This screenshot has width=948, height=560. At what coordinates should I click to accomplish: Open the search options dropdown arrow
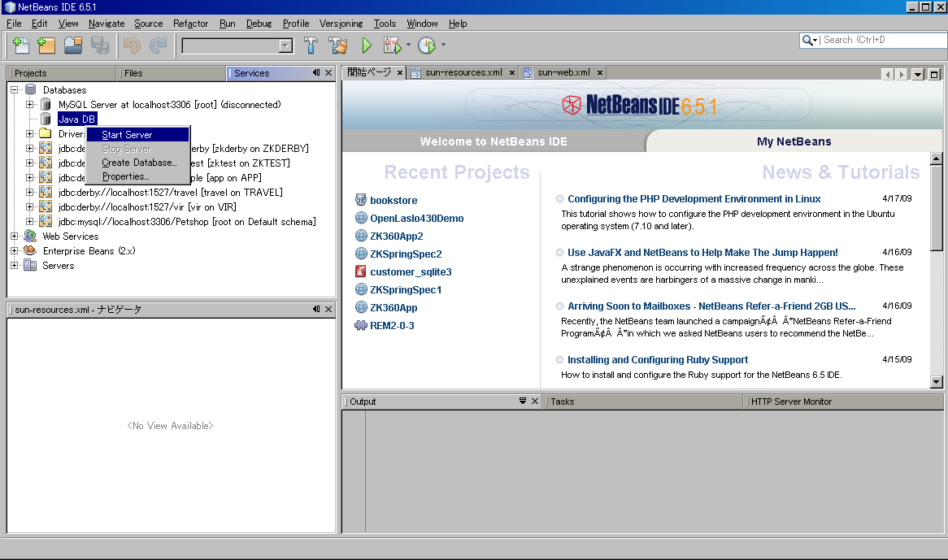click(815, 41)
